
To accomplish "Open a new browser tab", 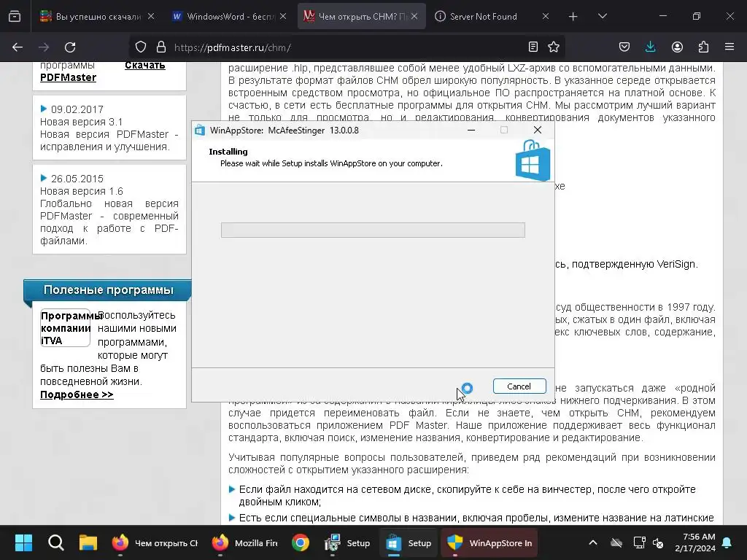I will click(573, 17).
